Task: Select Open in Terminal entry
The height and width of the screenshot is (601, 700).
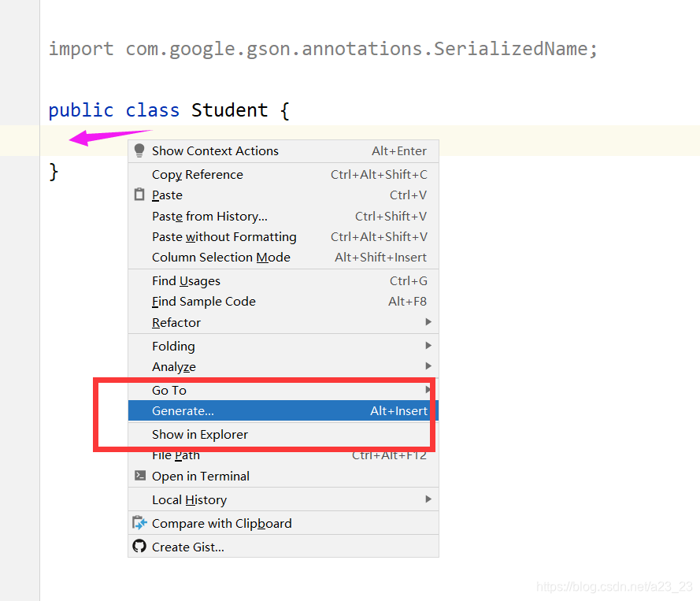Action: click(x=283, y=476)
